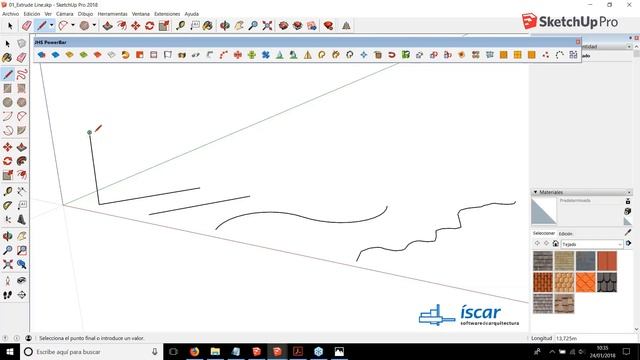640x360 pixels.
Task: Activate the Tape Measure tool in top toolbar
Action: tap(180, 26)
